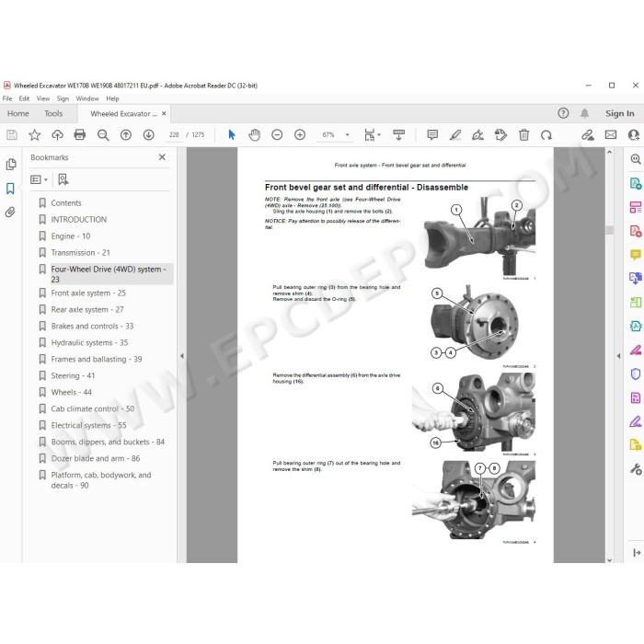Click the Save file icon in toolbar
The width and height of the screenshot is (644, 644).
[x=12, y=134]
